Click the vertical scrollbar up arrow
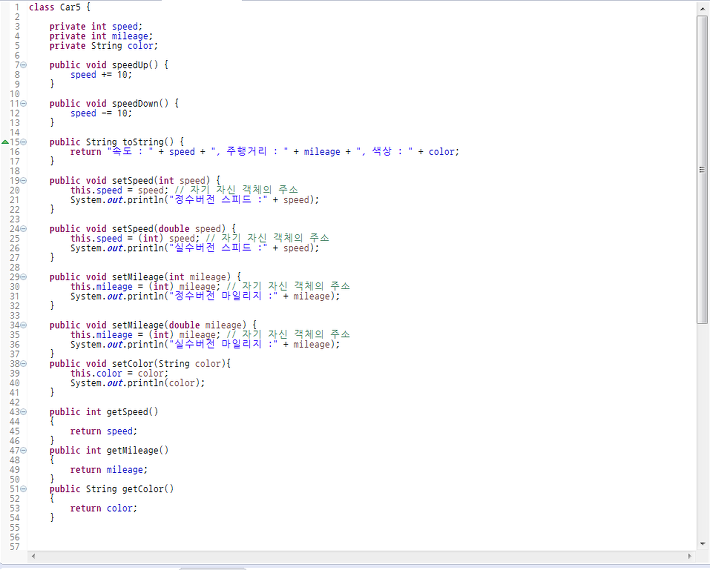710x570 pixels. [702, 9]
